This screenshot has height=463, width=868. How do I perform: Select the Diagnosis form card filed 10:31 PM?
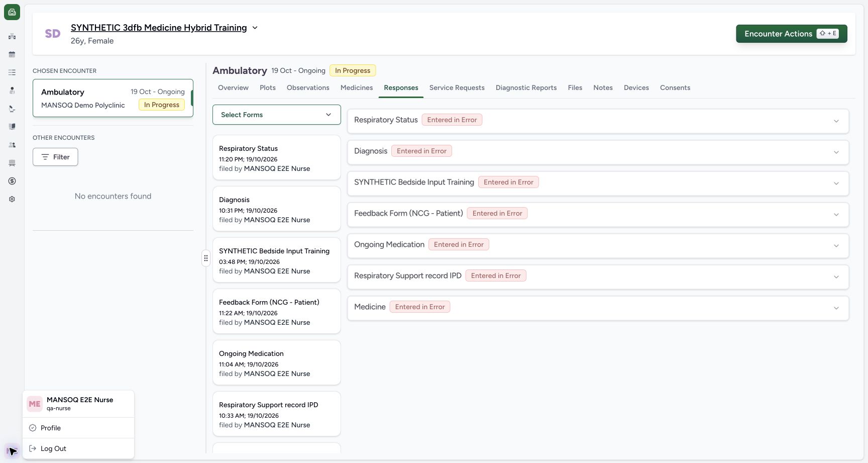pyautogui.click(x=277, y=209)
